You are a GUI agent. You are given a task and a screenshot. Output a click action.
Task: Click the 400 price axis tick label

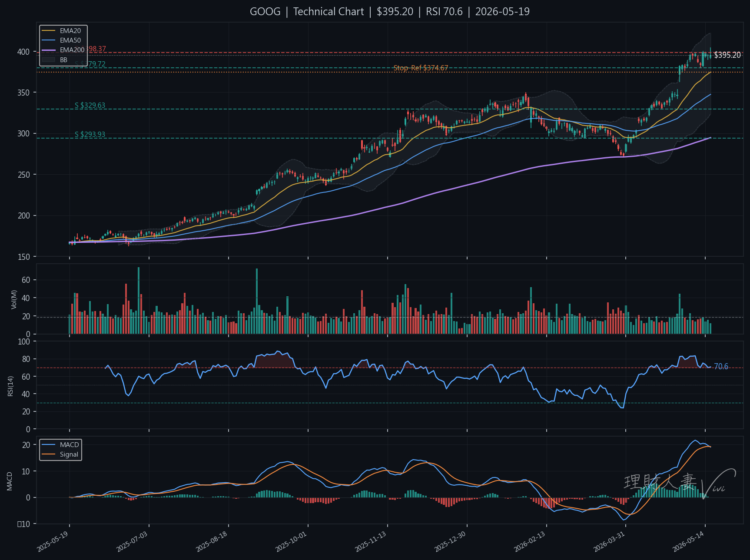[23, 52]
